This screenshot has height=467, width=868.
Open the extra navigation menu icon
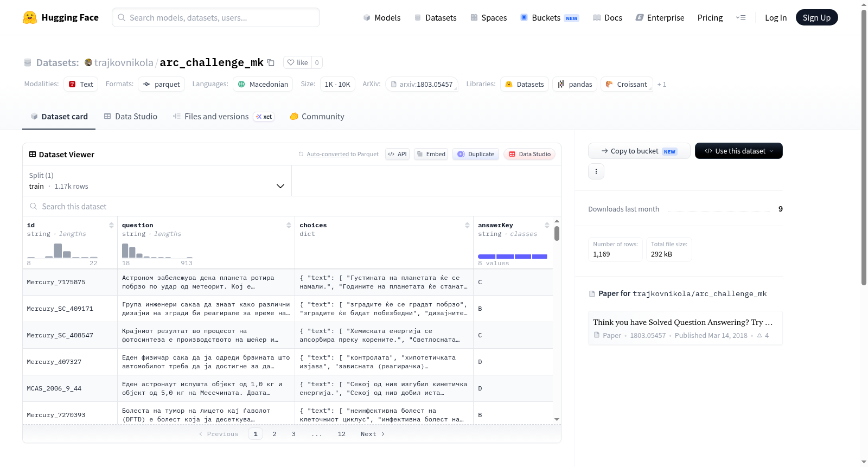click(741, 17)
